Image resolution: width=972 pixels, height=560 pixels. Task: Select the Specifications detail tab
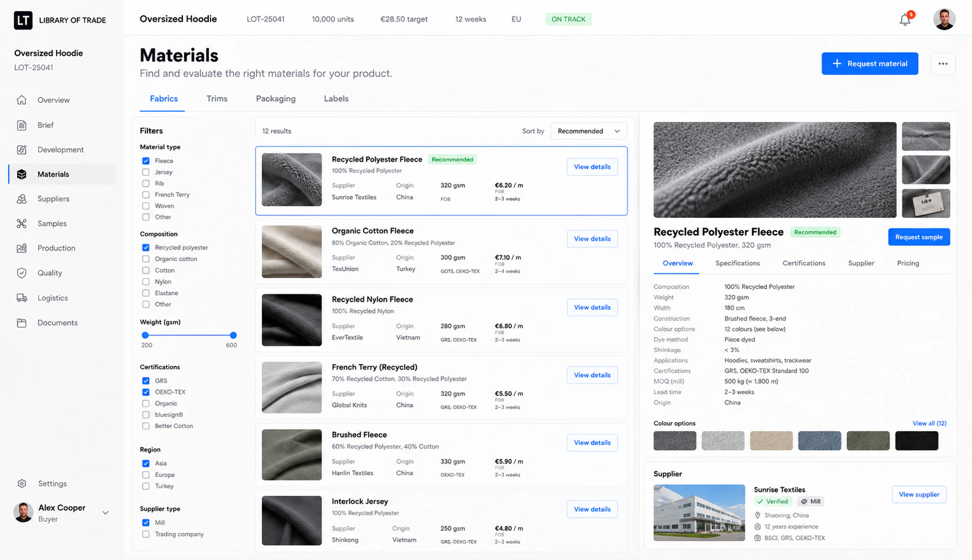click(738, 264)
